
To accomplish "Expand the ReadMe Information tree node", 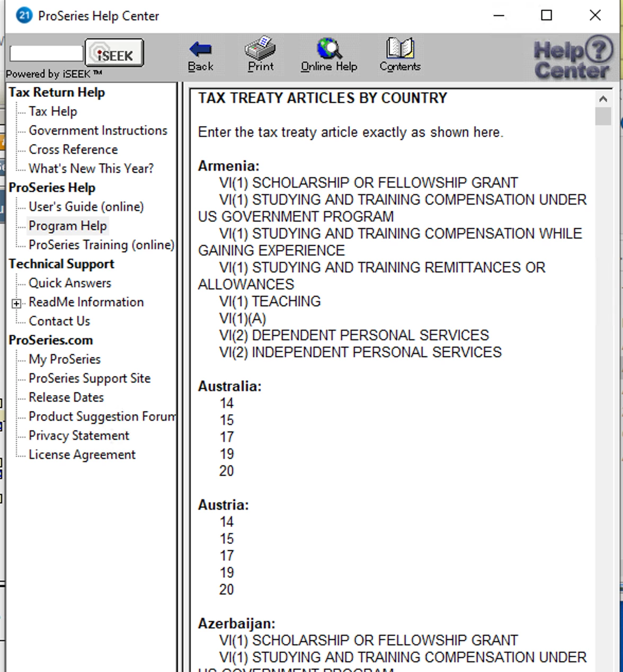I will [x=16, y=304].
